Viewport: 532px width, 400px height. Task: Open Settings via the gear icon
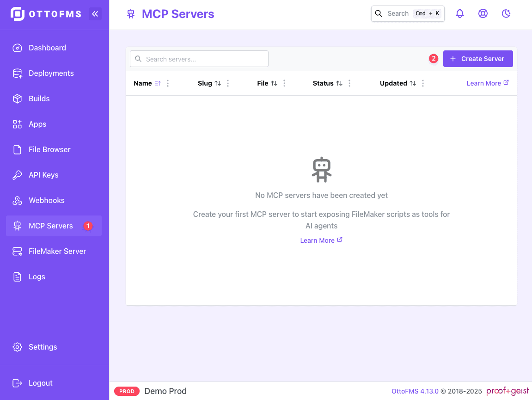(x=17, y=347)
